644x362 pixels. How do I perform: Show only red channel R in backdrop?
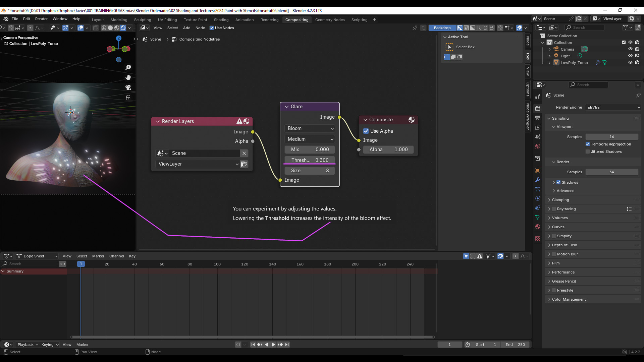[x=479, y=28]
